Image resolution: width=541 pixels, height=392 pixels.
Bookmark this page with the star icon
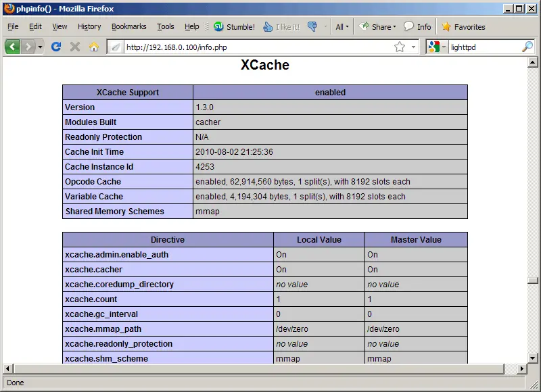point(400,47)
